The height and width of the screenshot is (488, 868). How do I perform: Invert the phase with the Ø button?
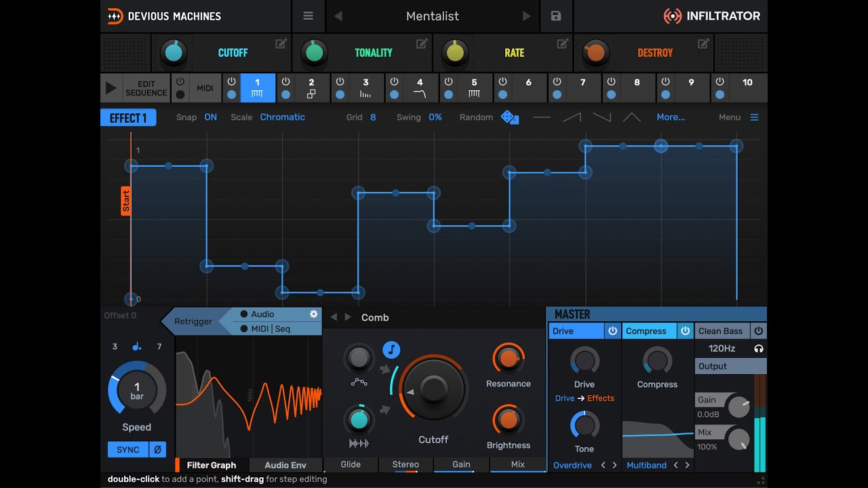[x=157, y=449]
